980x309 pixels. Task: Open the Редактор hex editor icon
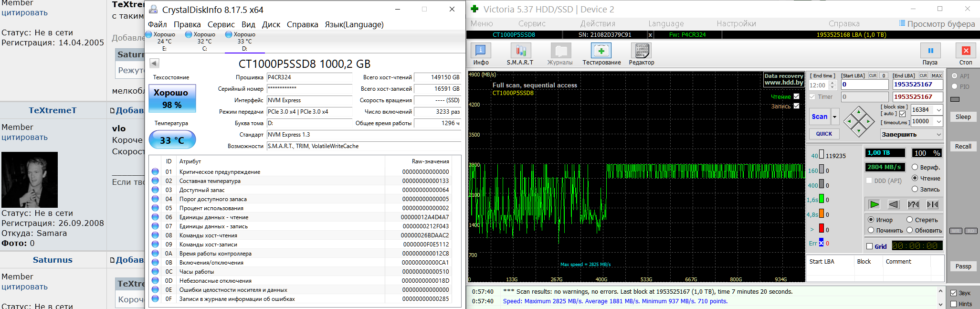click(641, 51)
